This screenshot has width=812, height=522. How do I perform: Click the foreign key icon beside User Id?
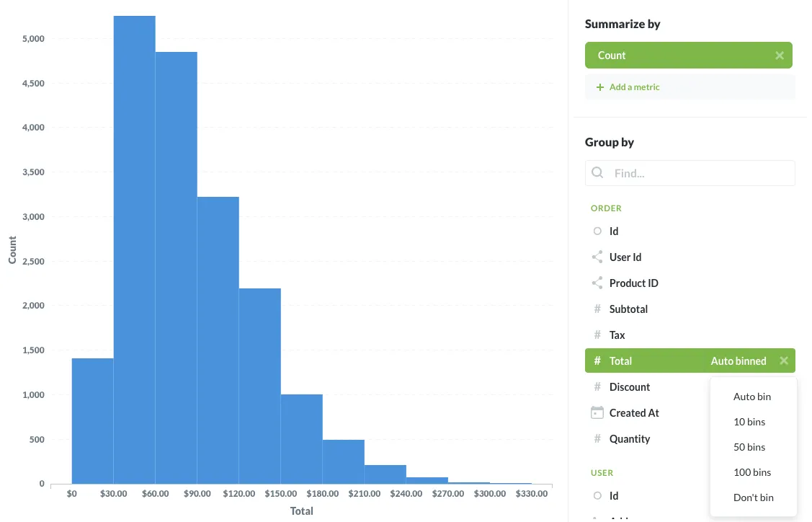[597, 257]
